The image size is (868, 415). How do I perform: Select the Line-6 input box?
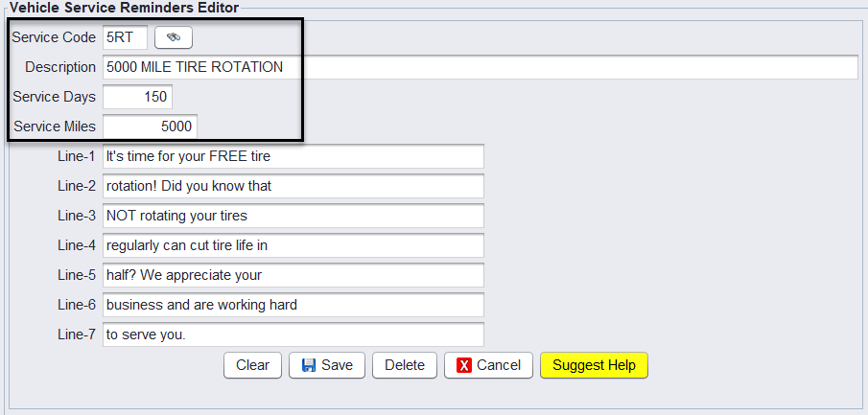click(x=293, y=305)
